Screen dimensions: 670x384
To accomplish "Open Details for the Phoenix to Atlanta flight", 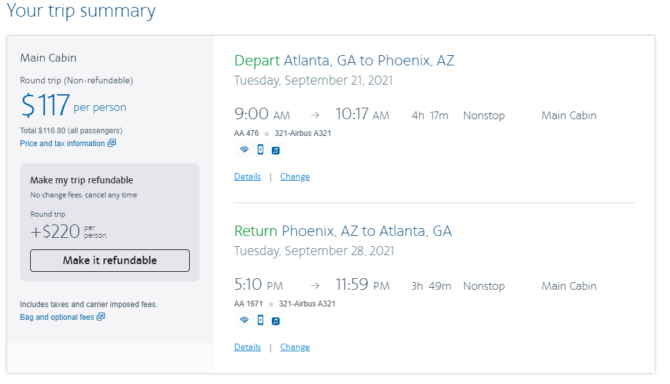I will pos(247,347).
